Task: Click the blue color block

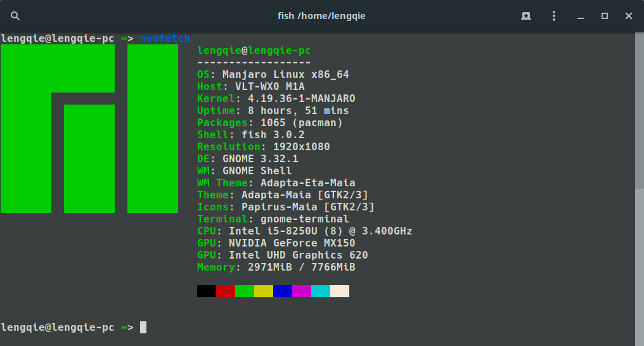Action: [283, 291]
